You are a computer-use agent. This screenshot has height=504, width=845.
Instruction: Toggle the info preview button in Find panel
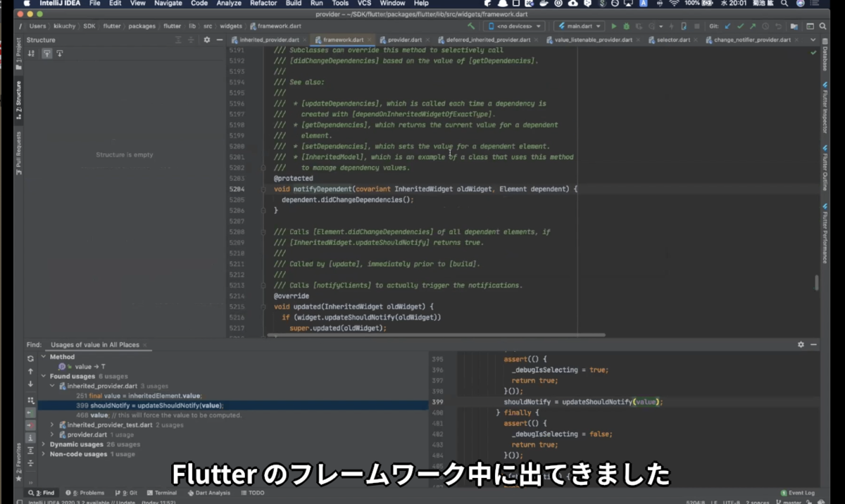(30, 438)
